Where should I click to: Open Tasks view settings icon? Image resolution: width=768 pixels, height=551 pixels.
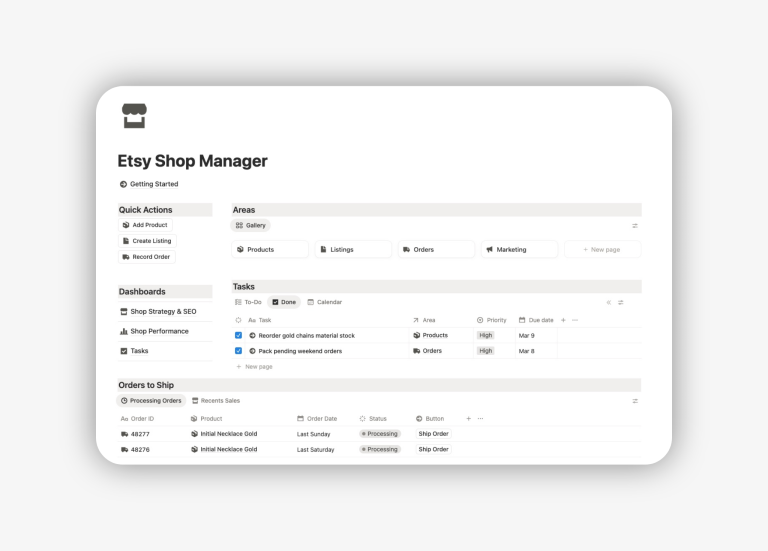[x=621, y=303]
